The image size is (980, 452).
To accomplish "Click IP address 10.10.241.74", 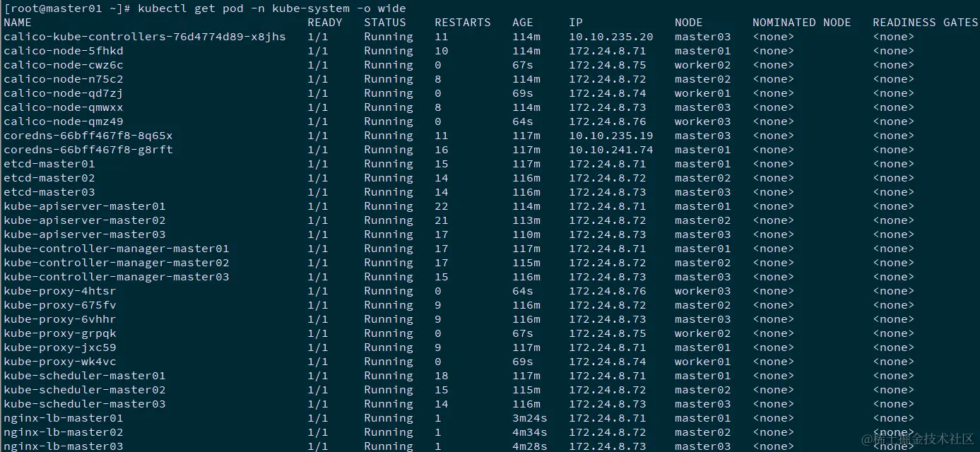I will [x=611, y=150].
